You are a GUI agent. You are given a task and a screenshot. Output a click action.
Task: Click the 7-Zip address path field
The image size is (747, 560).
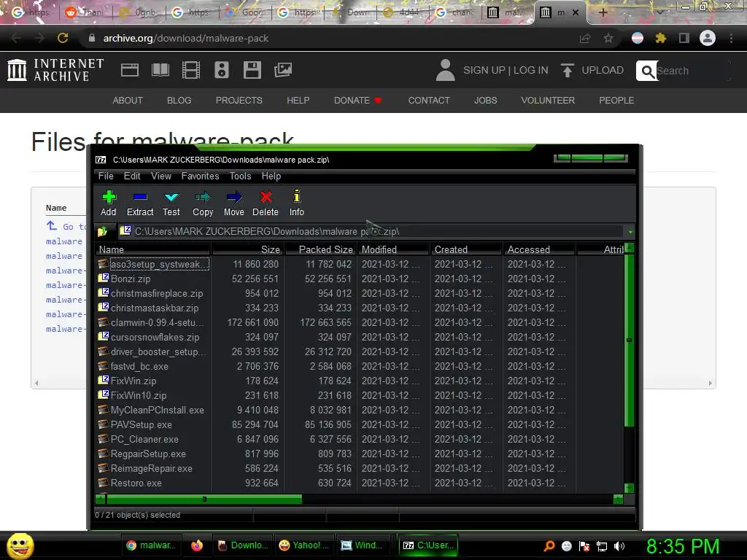[371, 231]
